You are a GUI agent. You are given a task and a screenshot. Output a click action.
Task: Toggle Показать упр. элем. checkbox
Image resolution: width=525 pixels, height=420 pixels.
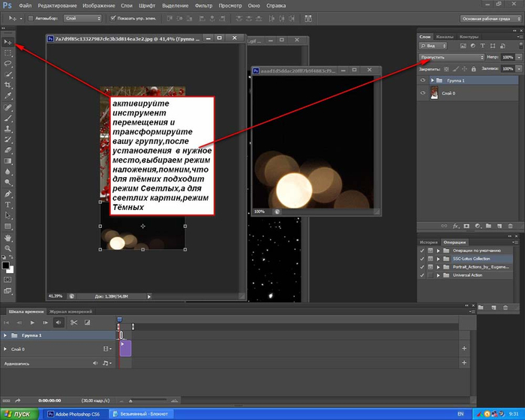(112, 18)
